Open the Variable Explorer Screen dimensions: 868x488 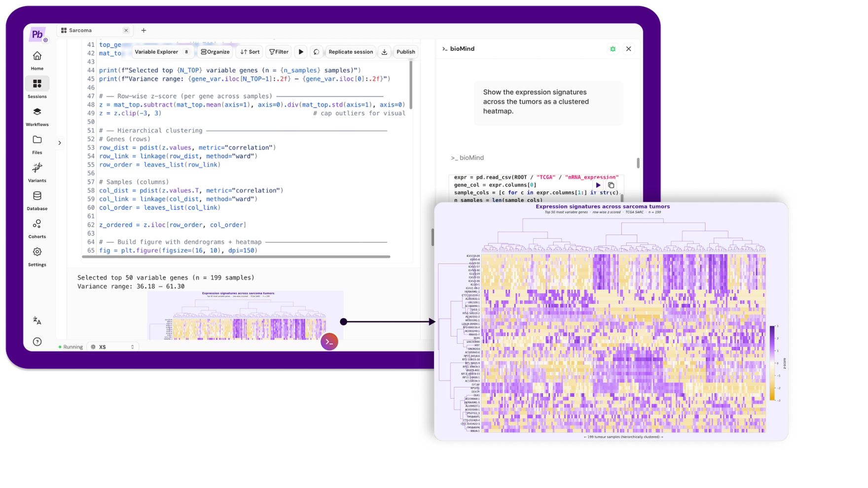pos(162,52)
